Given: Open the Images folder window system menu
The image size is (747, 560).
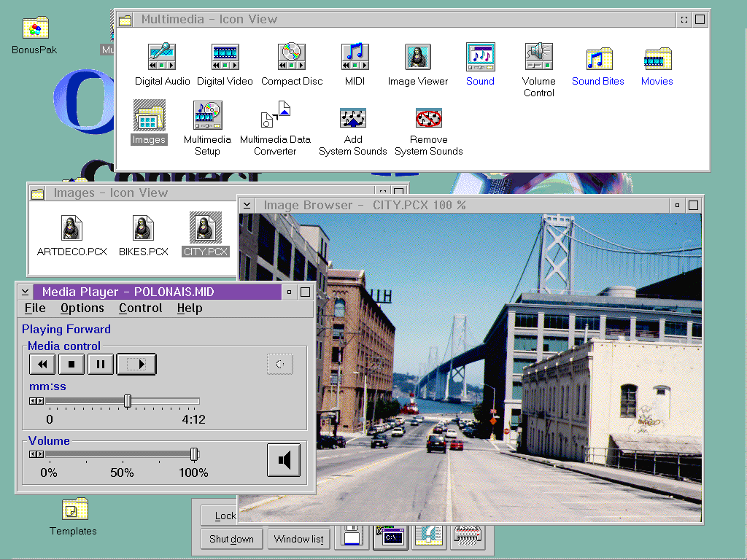Looking at the screenshot, I should coord(37,193).
